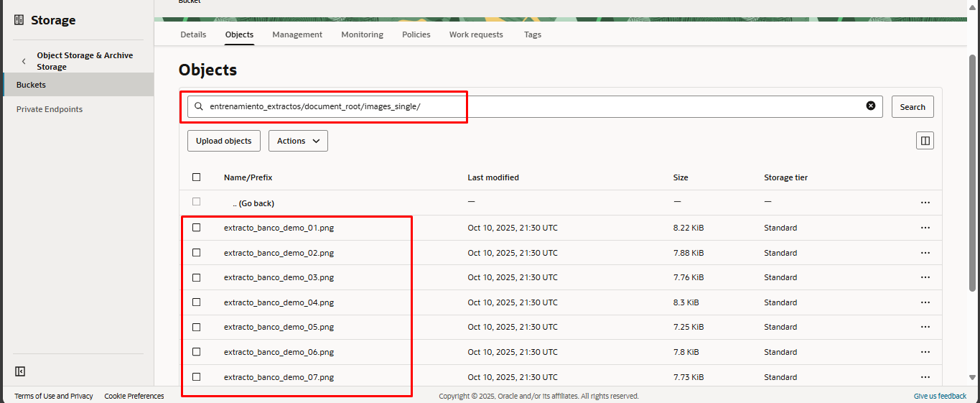Open actions menu for extracto_banco_demo_05.png
The image size is (980, 403).
(925, 327)
